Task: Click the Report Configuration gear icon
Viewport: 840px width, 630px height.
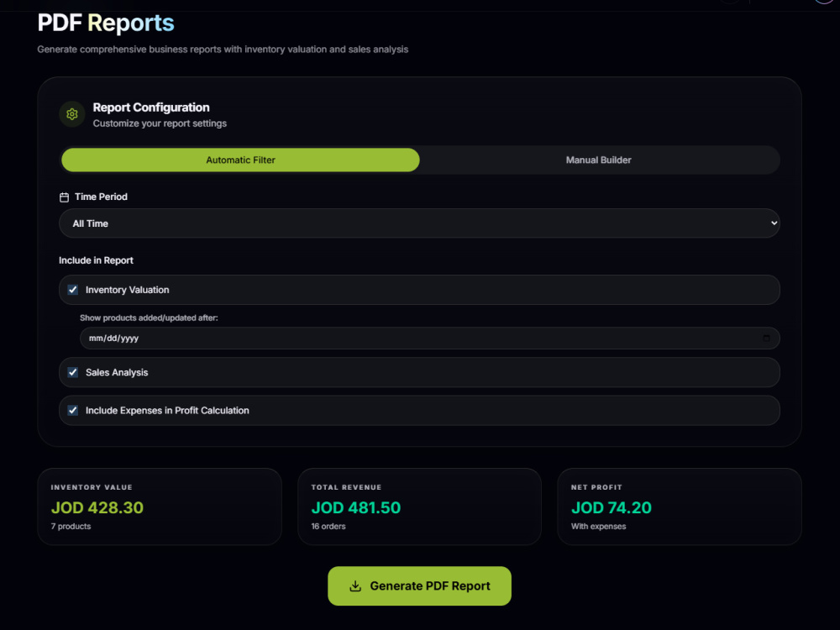Action: tap(71, 114)
